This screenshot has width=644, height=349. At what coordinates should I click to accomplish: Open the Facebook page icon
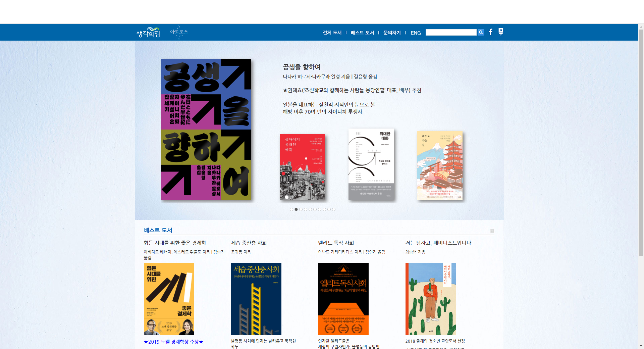[491, 32]
